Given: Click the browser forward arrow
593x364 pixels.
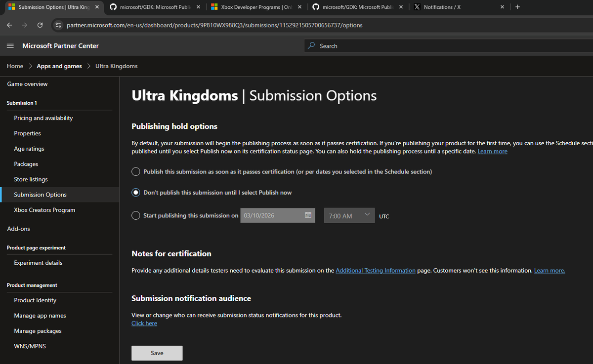Looking at the screenshot, I should pyautogui.click(x=25, y=25).
